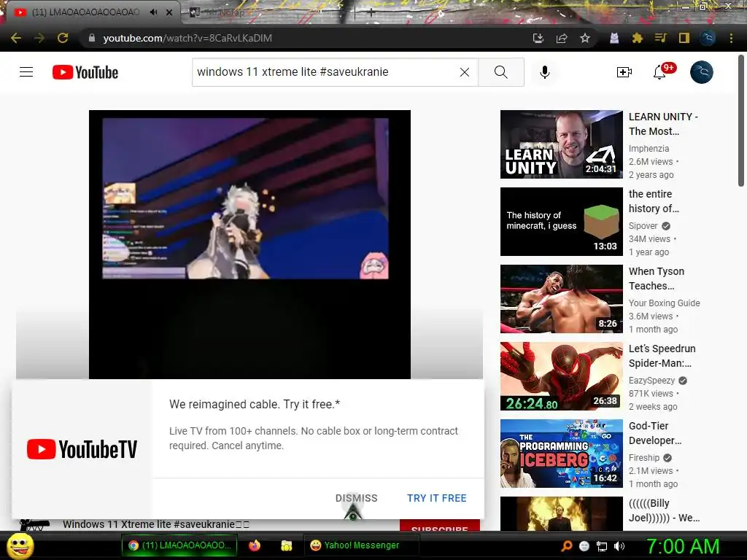This screenshot has width=747, height=560.
Task: Click the lock icon in the address bar
Action: (92, 38)
